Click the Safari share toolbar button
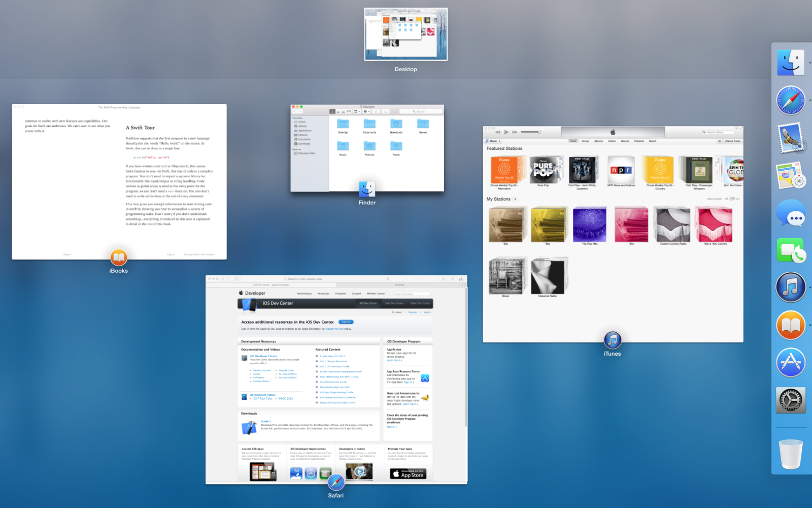 click(443, 279)
